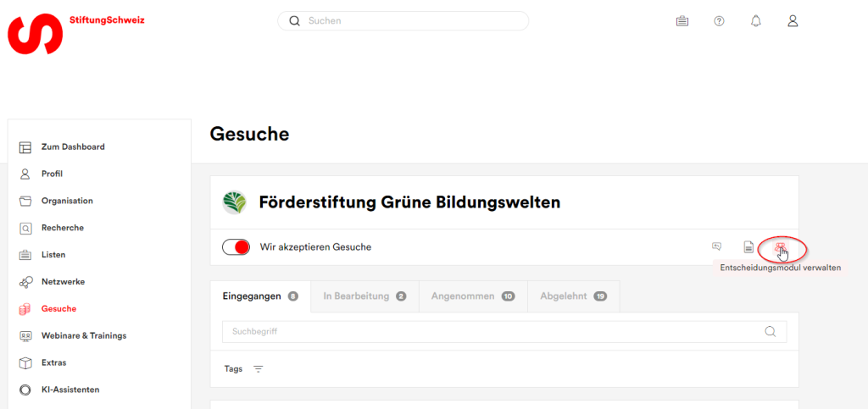This screenshot has width=868, height=409.
Task: Toggle the 'Wir akzeptieren Gesuche' switch
Action: 236,247
